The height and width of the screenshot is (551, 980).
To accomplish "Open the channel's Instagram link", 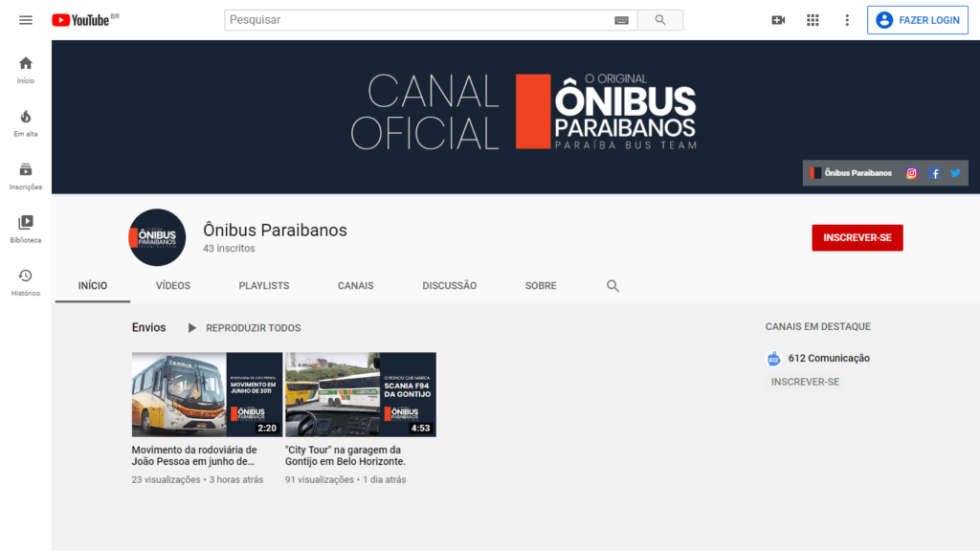I will point(911,173).
